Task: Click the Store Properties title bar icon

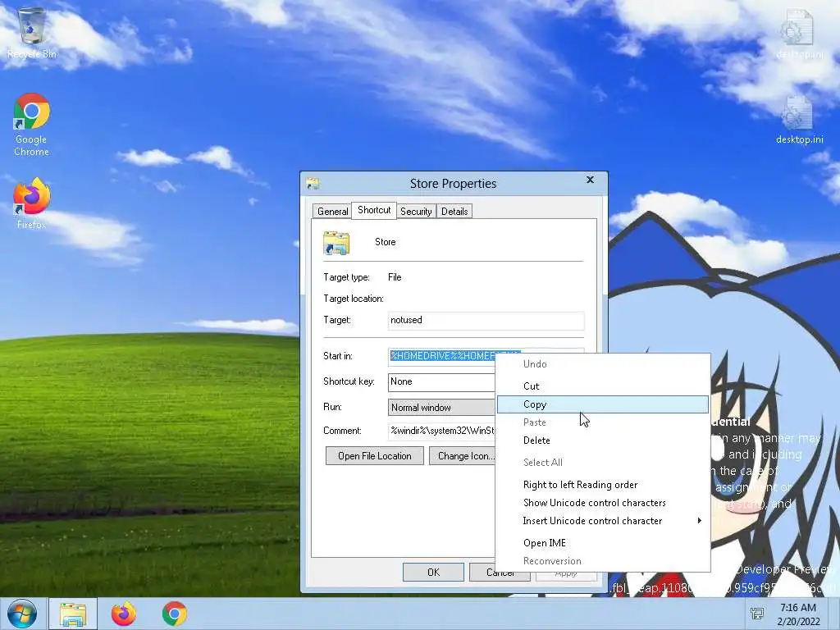Action: coord(313,184)
